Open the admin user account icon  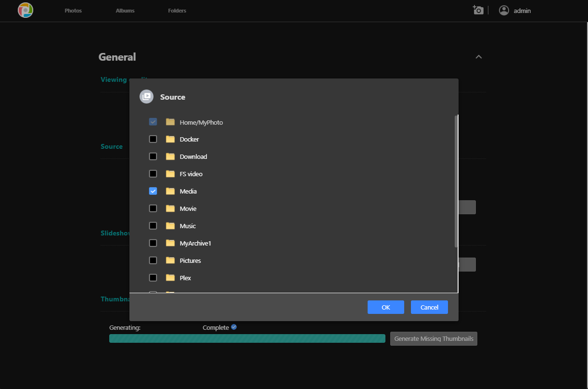click(504, 10)
